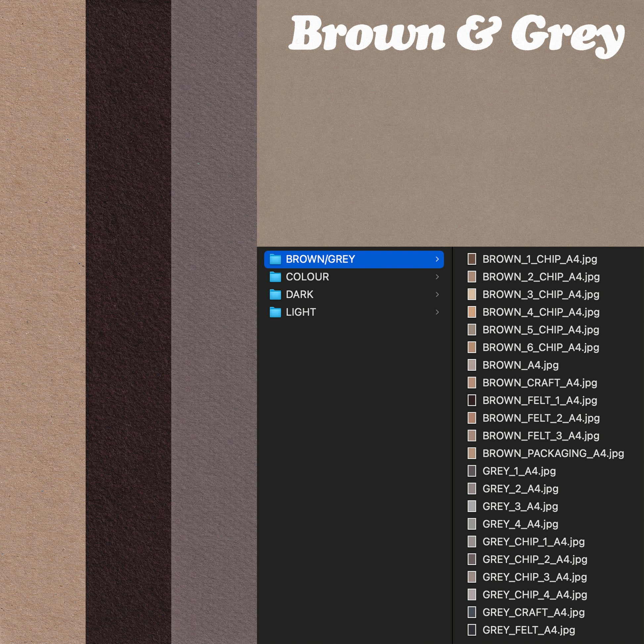The width and height of the screenshot is (644, 644).
Task: Select the BROWN_FELT_1_A4.jpg dark thumbnail icon
Action: coord(472,400)
